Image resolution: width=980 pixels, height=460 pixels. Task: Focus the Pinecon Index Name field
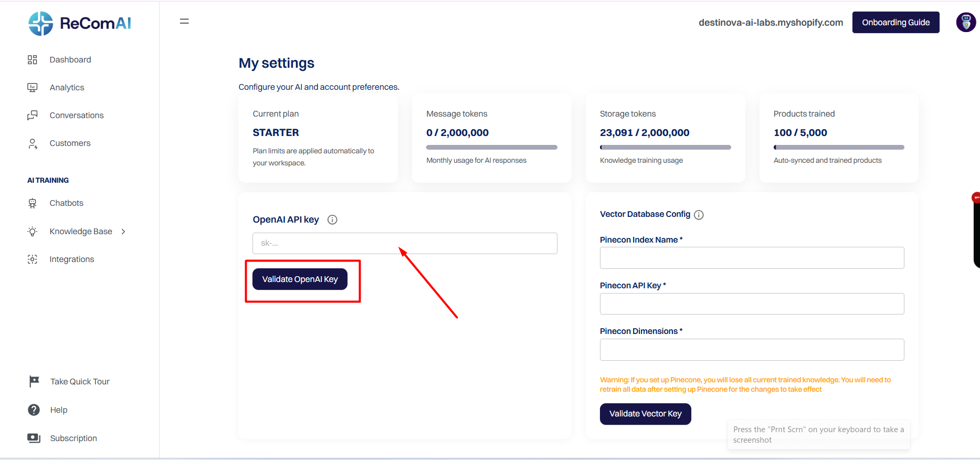point(752,258)
